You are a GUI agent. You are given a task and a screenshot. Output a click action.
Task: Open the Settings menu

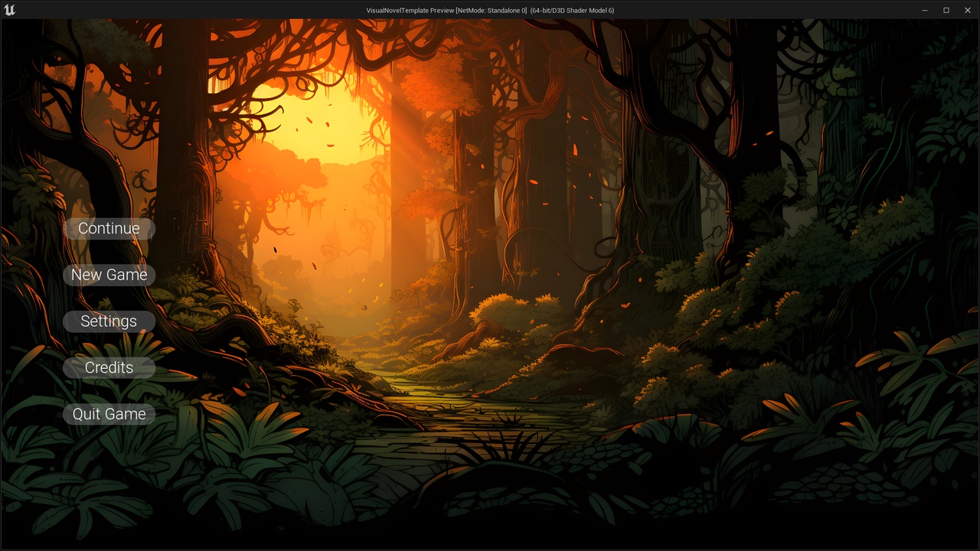[109, 321]
